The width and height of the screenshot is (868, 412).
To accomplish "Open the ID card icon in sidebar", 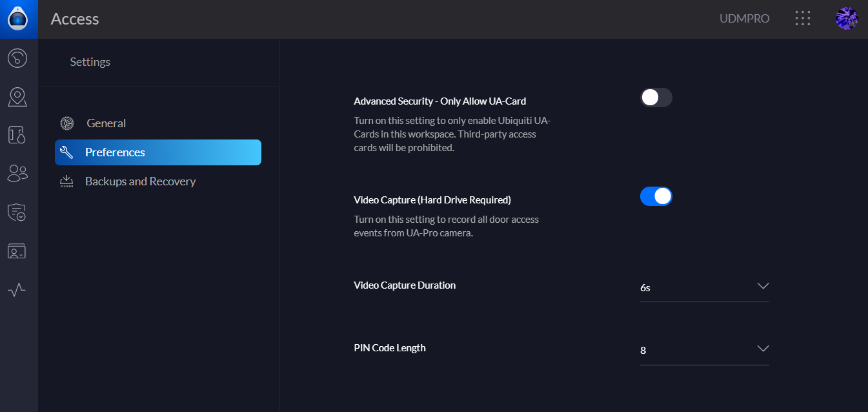I will point(17,251).
